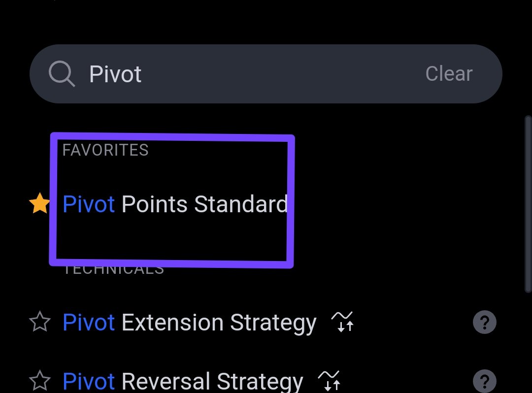Add the Pivot Points Standard indicator

[x=175, y=204]
